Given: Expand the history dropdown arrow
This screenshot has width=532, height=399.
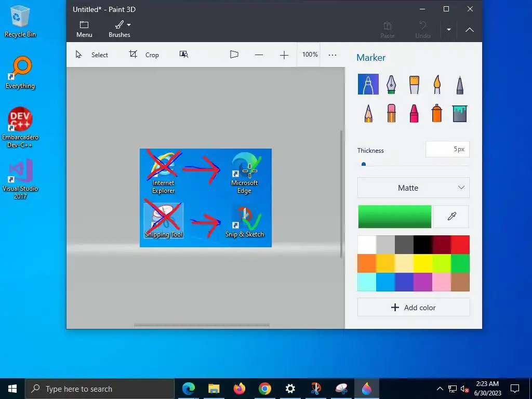Looking at the screenshot, I should tap(448, 30).
